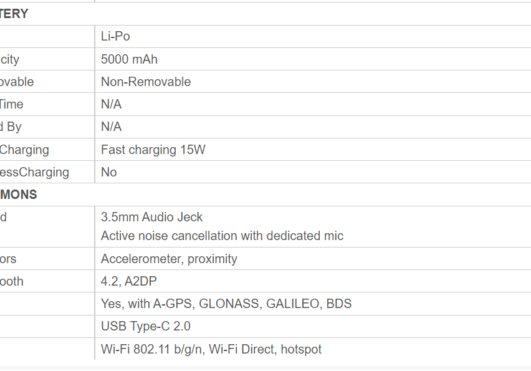Click the Li-Po battery type value
Screen dimensions: 531x371
point(115,36)
